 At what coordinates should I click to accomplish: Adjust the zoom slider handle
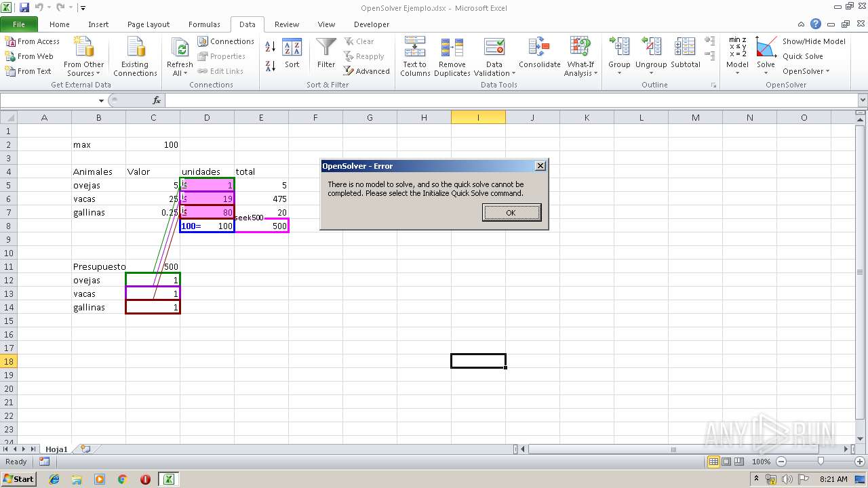pos(821,462)
